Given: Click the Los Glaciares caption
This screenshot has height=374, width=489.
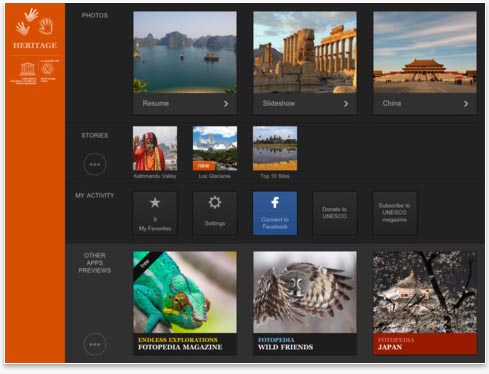Looking at the screenshot, I should pos(215,176).
